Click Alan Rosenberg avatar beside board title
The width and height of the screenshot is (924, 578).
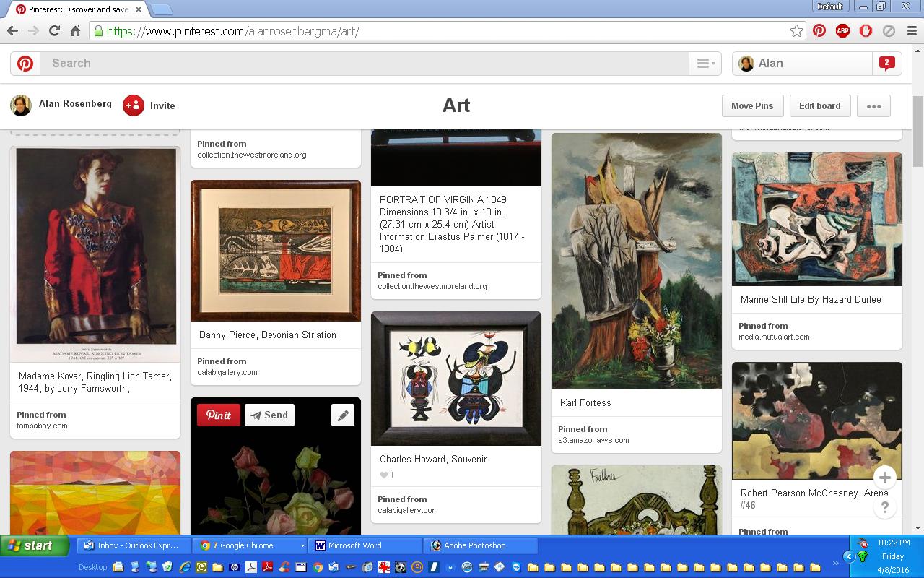pos(21,105)
